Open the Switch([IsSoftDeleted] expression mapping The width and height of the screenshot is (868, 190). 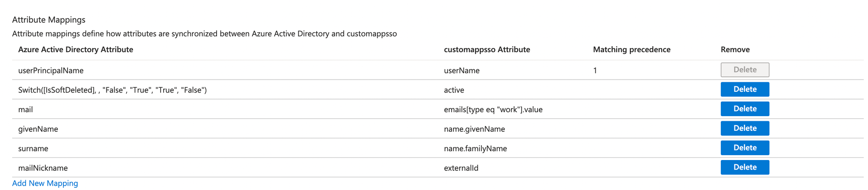click(x=112, y=90)
